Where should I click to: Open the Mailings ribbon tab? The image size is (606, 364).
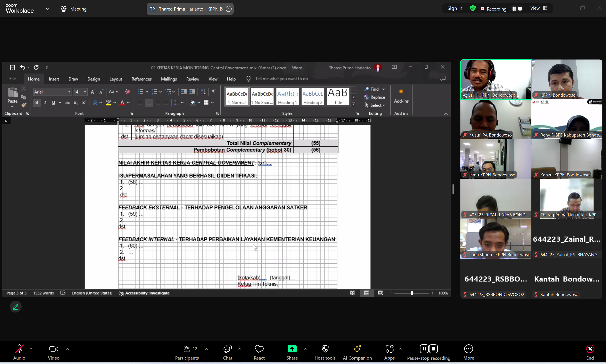pos(169,79)
